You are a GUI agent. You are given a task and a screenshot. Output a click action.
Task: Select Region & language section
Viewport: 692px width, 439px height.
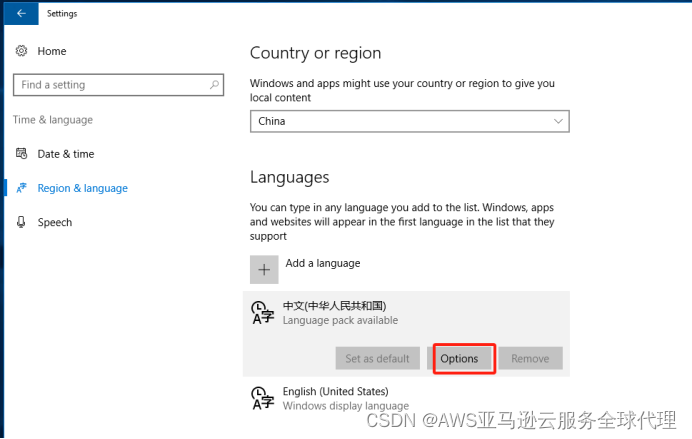(83, 188)
